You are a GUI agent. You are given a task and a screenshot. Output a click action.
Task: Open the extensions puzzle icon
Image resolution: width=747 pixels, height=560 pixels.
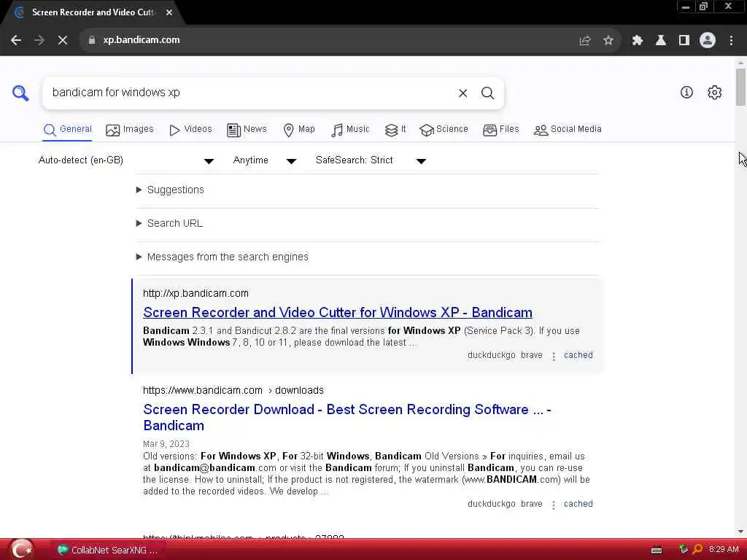[638, 41]
